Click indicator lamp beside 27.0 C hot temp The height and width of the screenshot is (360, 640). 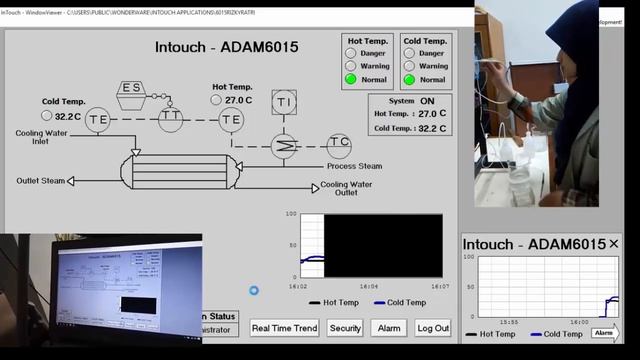pyautogui.click(x=216, y=100)
